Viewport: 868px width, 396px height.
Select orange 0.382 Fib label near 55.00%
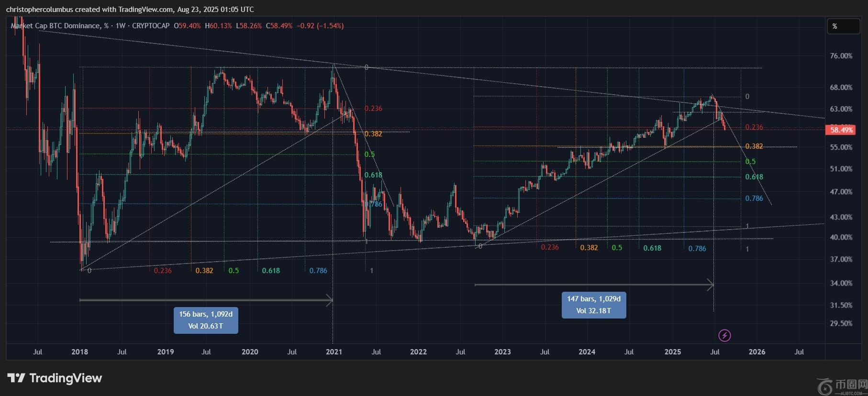coord(754,146)
